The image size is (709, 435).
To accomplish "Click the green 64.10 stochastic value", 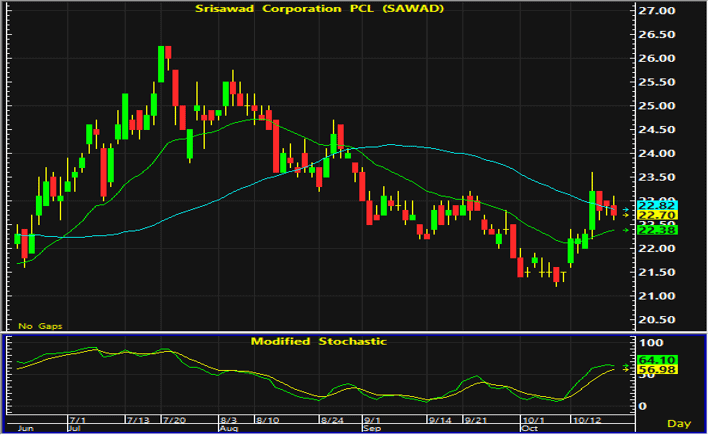I will (x=657, y=360).
